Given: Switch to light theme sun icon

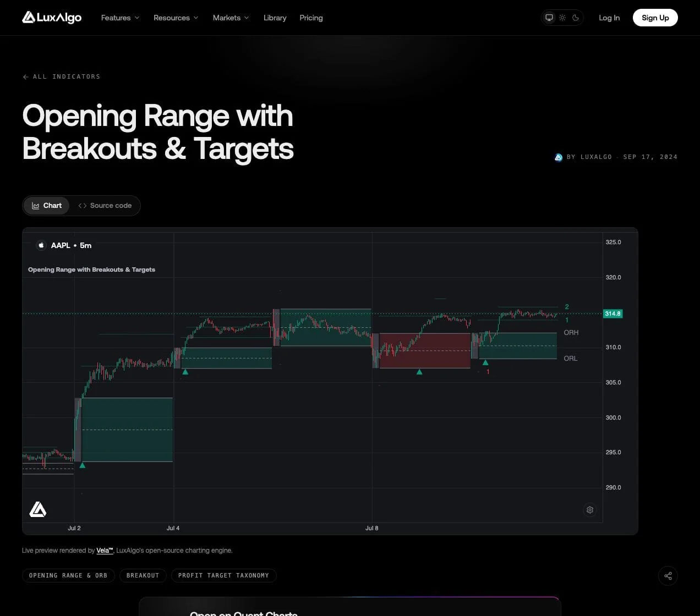Looking at the screenshot, I should (562, 18).
